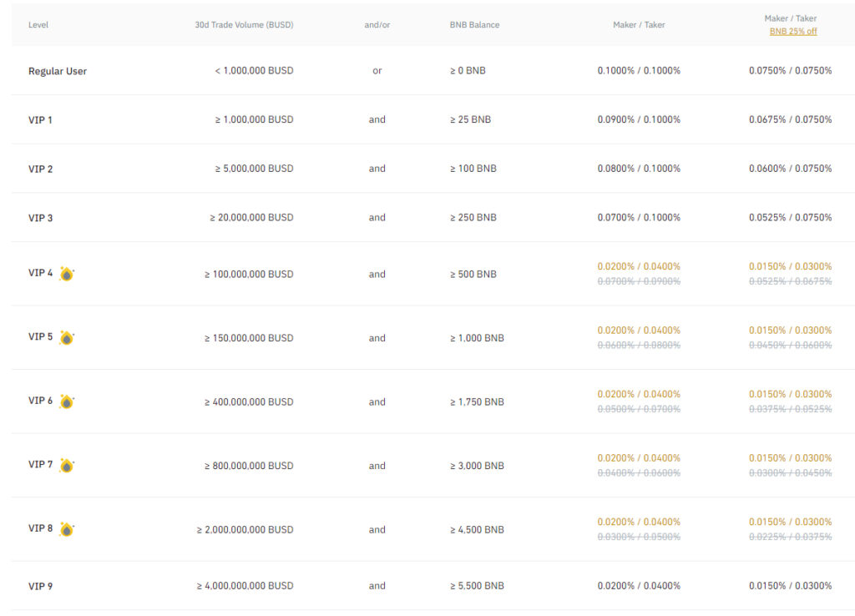
Task: Click "0.0150% / 0.0300%" in the VIP 9 row
Action: click(790, 585)
